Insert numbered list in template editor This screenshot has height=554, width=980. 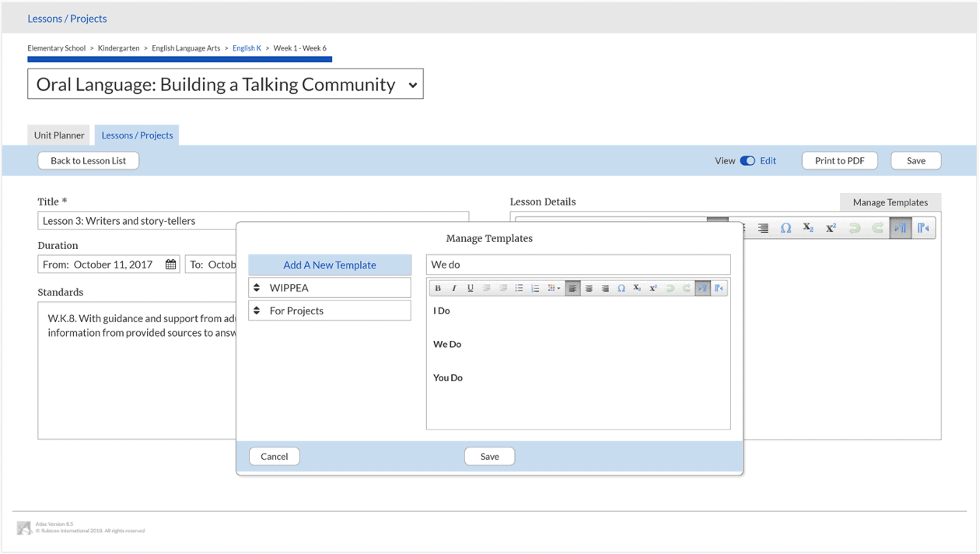click(535, 288)
